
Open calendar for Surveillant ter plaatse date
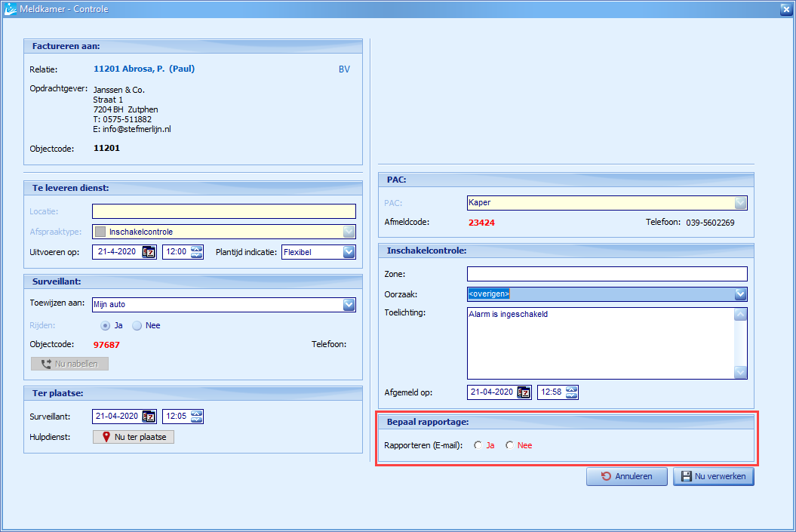(149, 417)
